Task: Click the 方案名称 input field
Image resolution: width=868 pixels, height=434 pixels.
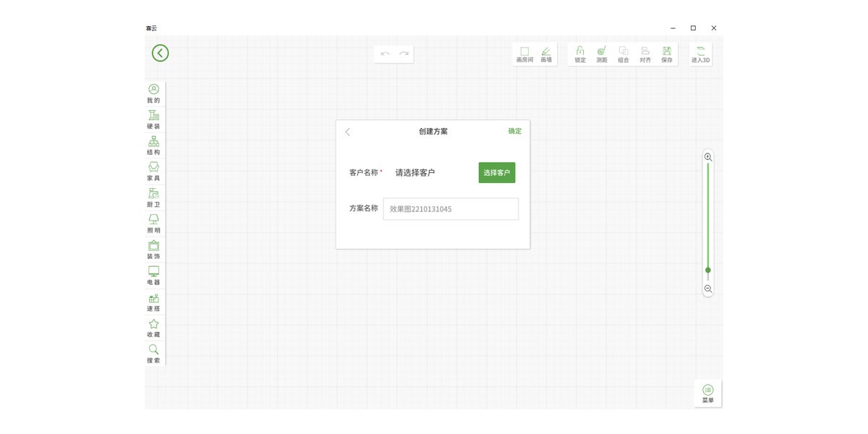Action: tap(451, 209)
